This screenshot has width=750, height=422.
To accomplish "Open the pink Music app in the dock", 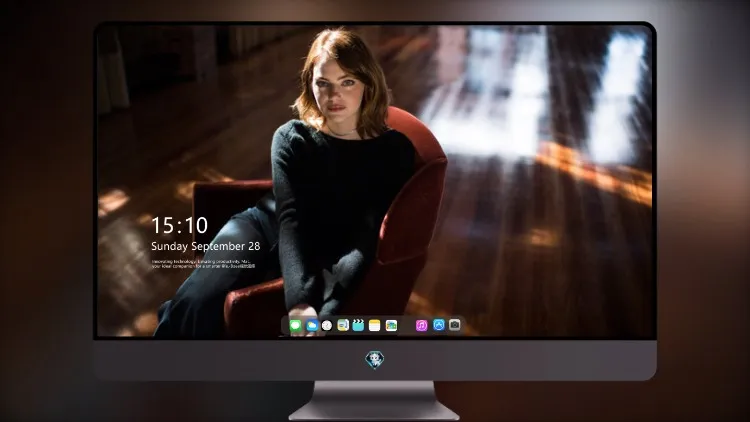I will (421, 325).
